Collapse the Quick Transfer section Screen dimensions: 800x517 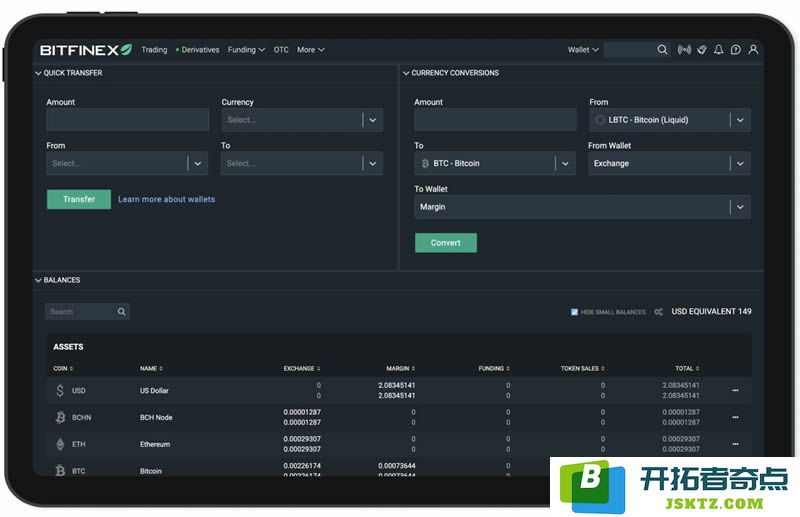pyautogui.click(x=38, y=73)
